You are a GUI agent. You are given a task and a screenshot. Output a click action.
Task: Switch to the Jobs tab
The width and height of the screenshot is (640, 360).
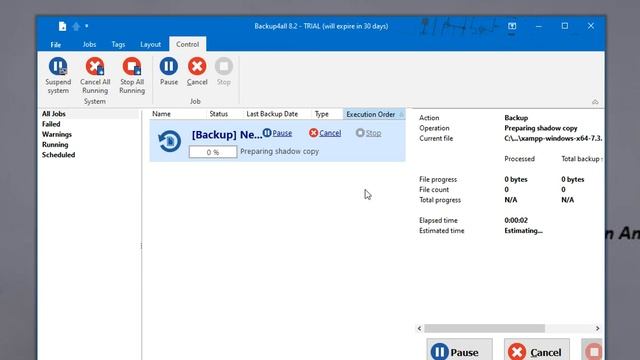pyautogui.click(x=89, y=44)
